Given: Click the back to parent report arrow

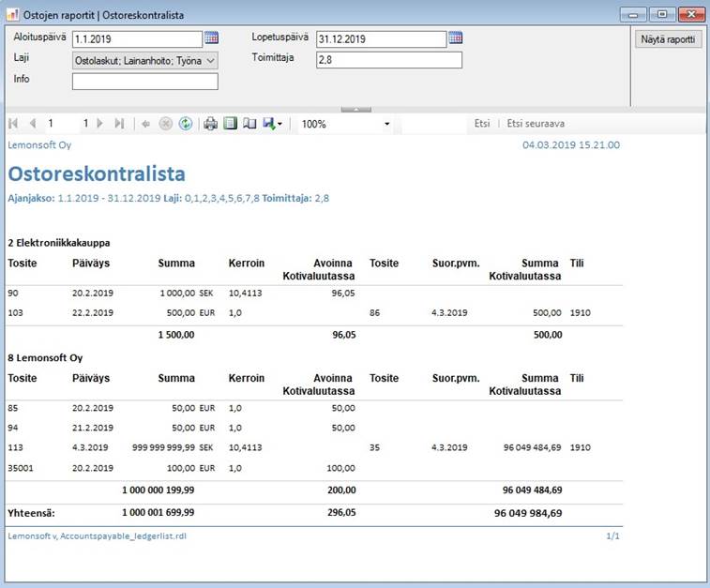Looking at the screenshot, I should point(145,124).
